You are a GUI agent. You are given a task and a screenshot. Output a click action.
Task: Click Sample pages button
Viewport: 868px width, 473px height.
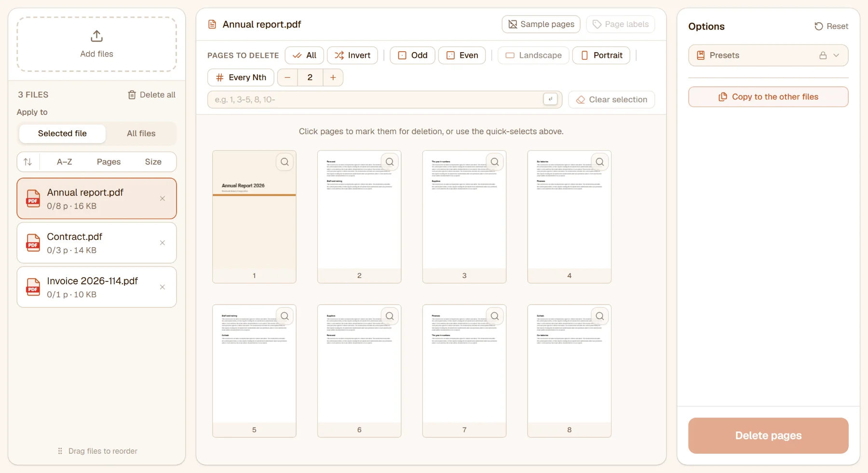pos(541,24)
